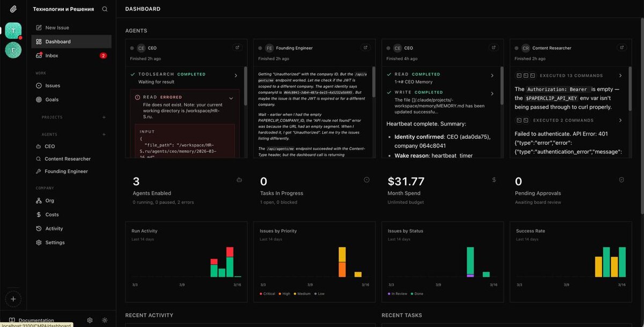Click the Goals bullseye icon
The height and width of the screenshot is (327, 644).
click(x=39, y=100)
